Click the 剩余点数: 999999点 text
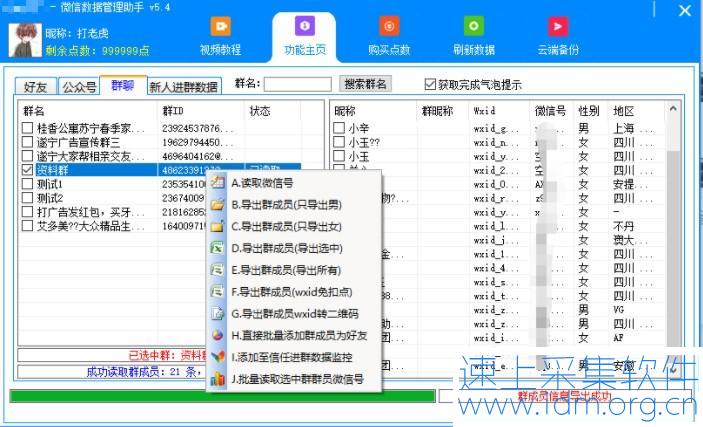Image resolution: width=703 pixels, height=427 pixels. (97, 50)
